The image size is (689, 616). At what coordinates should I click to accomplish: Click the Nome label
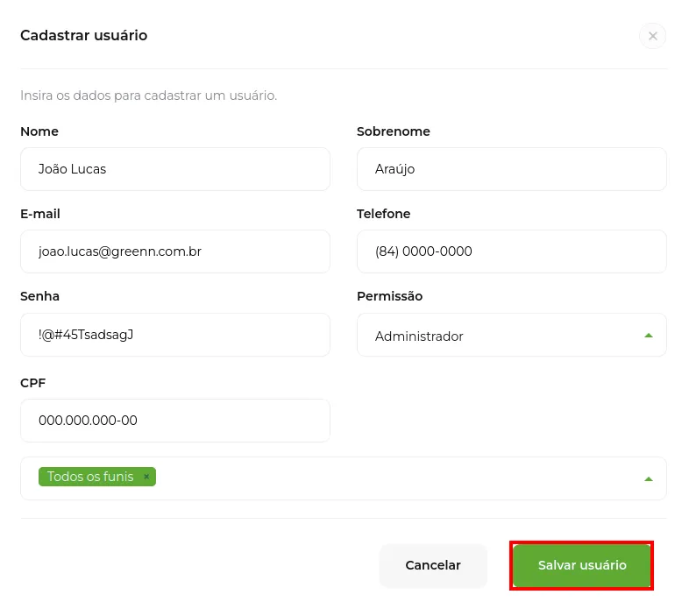(x=39, y=131)
